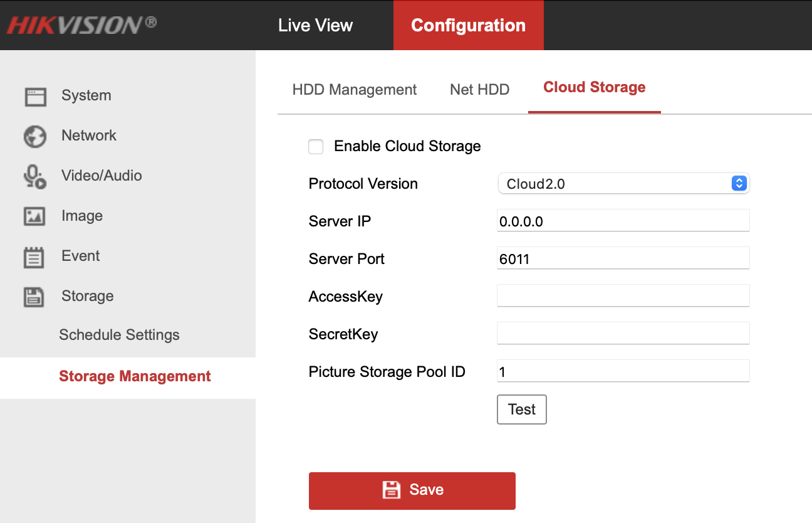Click the Network globe icon
This screenshot has height=523, width=812.
(35, 137)
